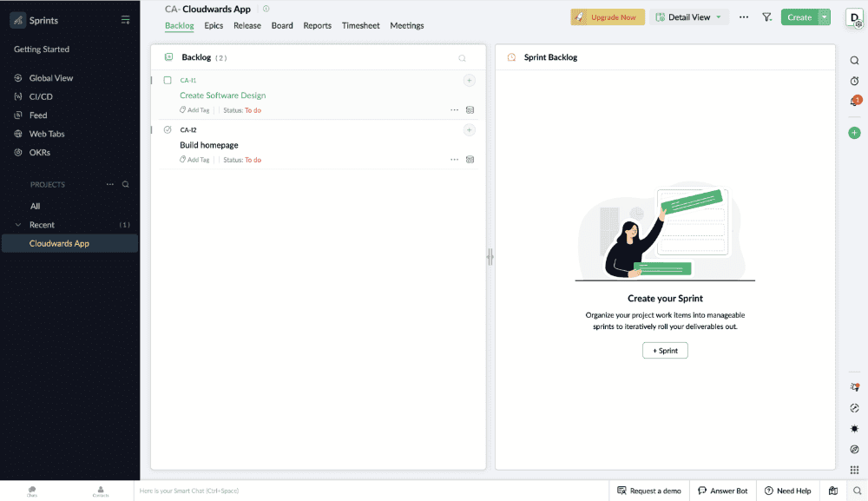Click Need Help
868x501 pixels.
click(787, 491)
